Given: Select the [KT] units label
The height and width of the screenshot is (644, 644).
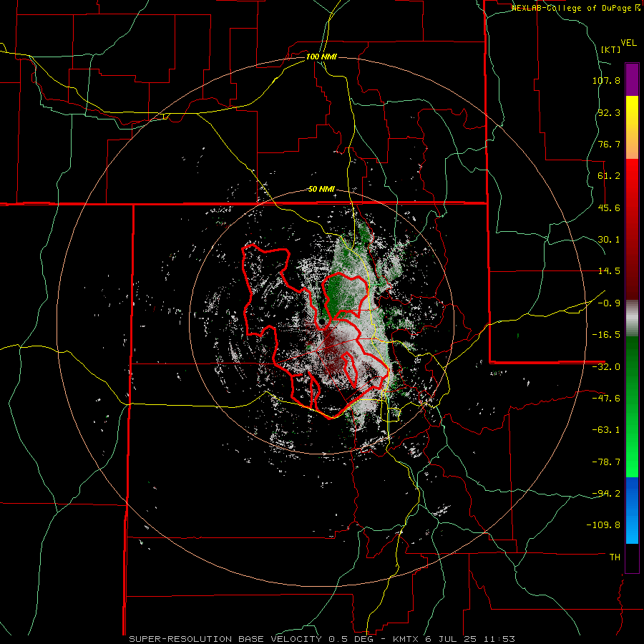Looking at the screenshot, I should point(610,49).
